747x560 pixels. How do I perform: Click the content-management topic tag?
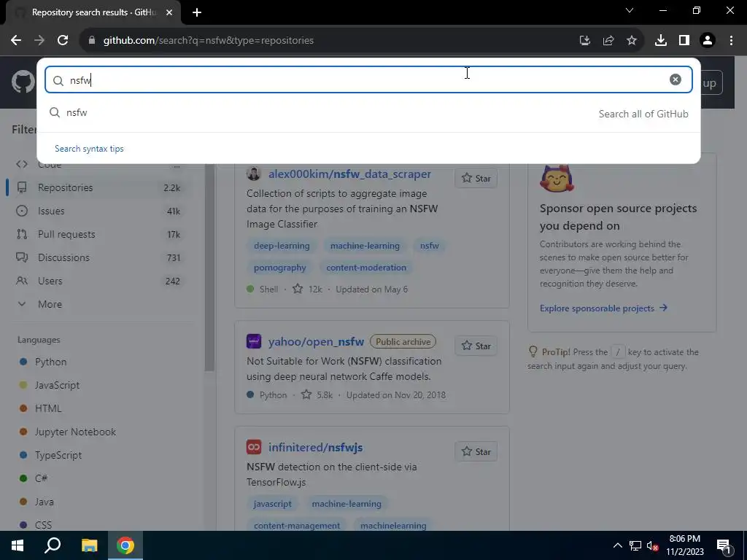click(297, 526)
